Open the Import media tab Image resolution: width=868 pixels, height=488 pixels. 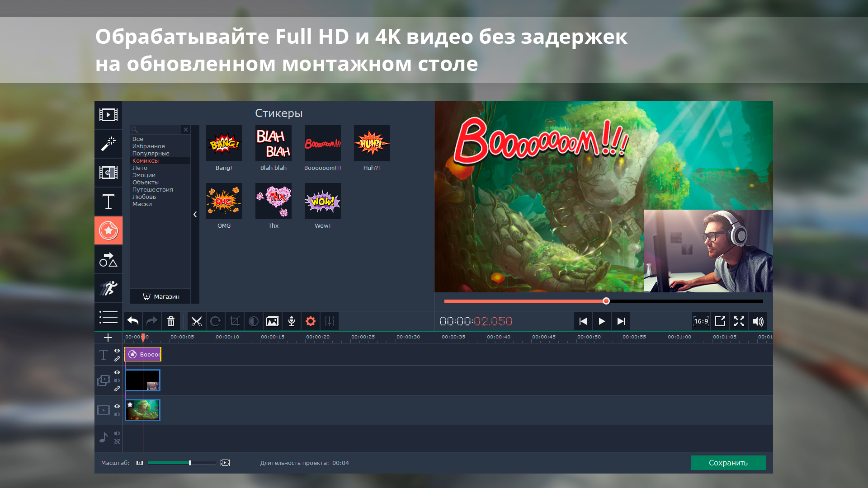coord(108,115)
